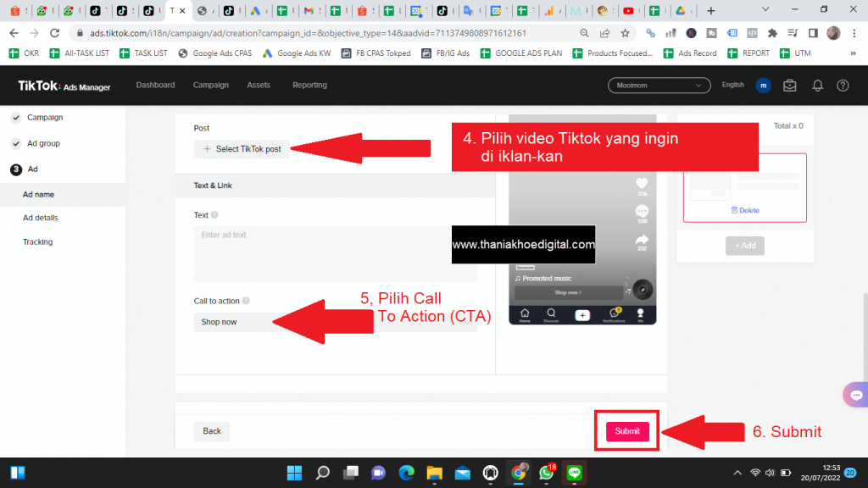The height and width of the screenshot is (488, 868).
Task: Open the English language selector
Action: click(x=732, y=86)
